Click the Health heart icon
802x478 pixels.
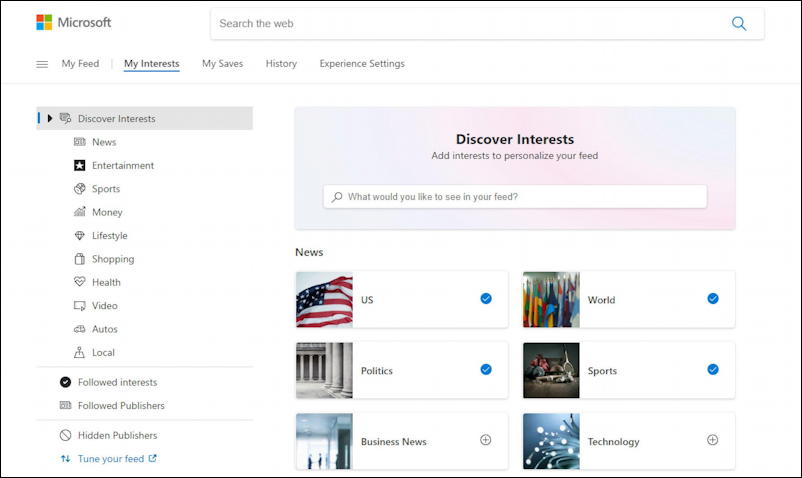coord(79,282)
